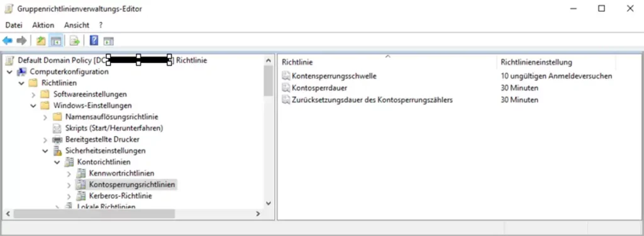Select the Sicherheitseinstellungen label
The image size is (644, 236).
[x=105, y=151]
